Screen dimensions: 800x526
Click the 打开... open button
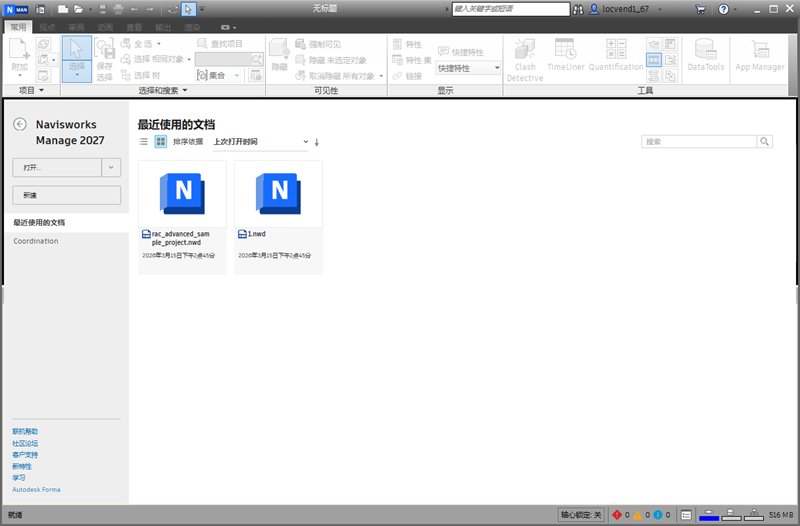click(57, 167)
